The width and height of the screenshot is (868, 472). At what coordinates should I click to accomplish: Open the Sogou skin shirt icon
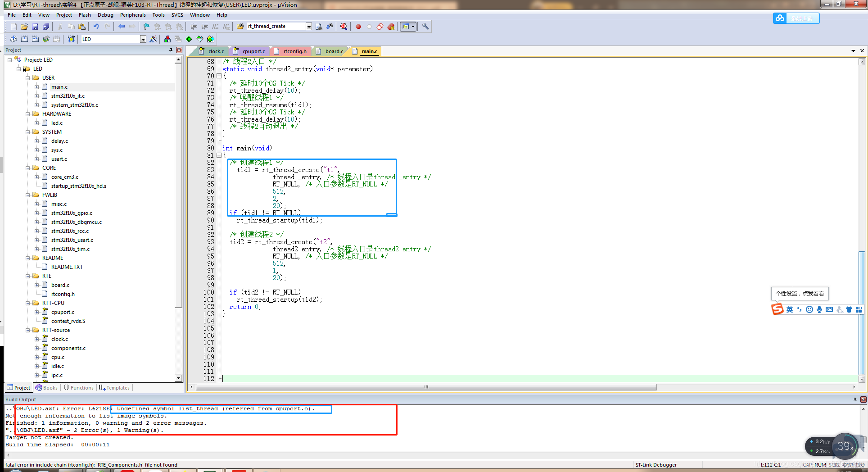[849, 309]
